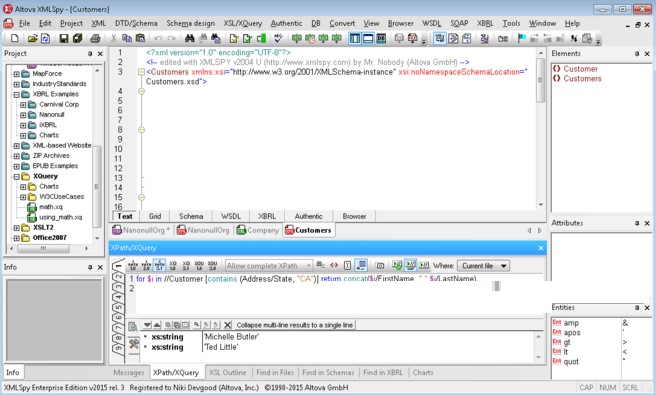Toggle the Evaluate on typing icon
The height and width of the screenshot is (395, 656).
click(x=410, y=265)
